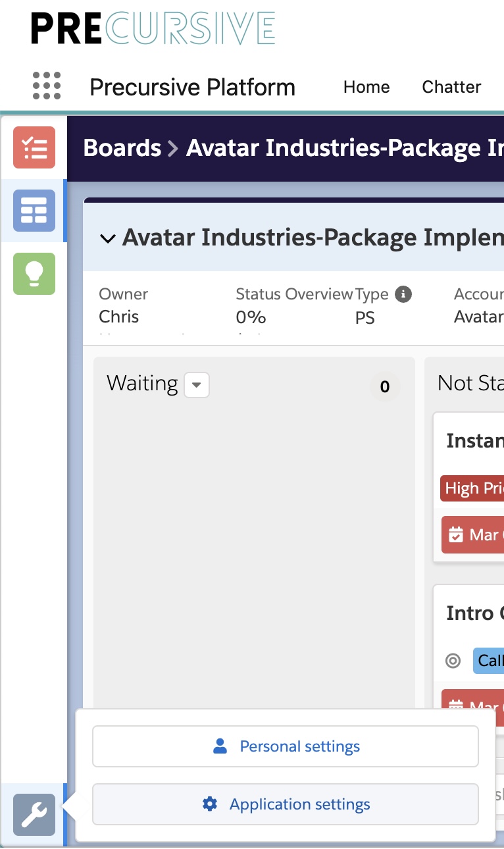Click the Precursive logo
The width and height of the screenshot is (504, 849).
pyautogui.click(x=153, y=29)
